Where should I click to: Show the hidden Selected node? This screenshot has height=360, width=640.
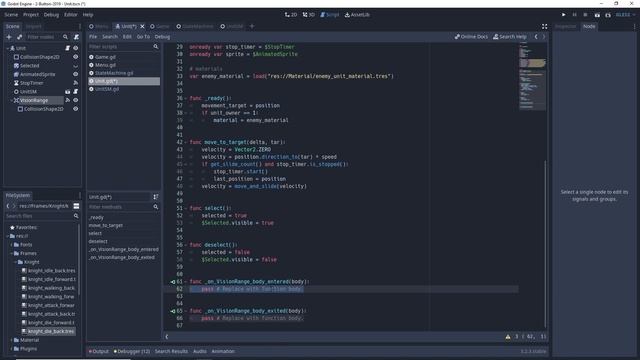76,66
